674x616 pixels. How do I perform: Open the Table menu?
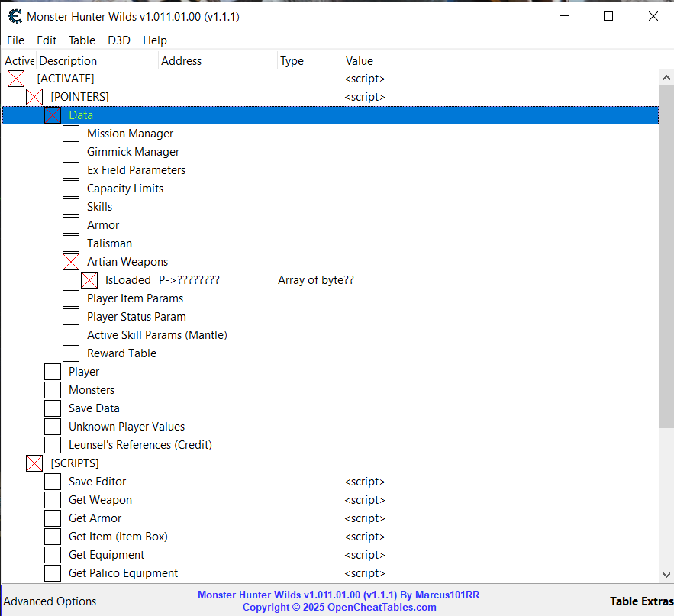coord(82,40)
